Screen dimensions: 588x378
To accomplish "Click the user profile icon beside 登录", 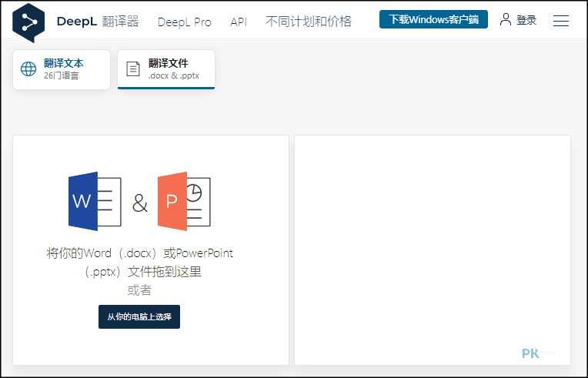I will click(506, 19).
